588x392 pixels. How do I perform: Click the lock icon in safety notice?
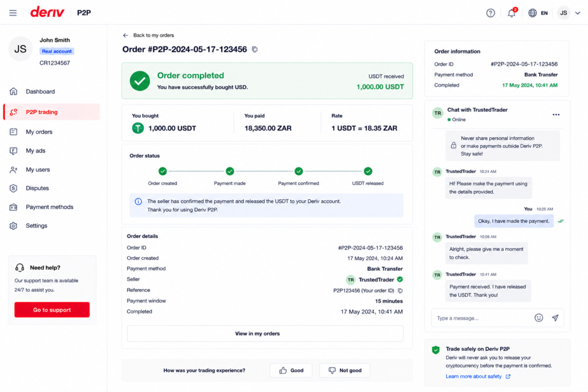point(454,145)
